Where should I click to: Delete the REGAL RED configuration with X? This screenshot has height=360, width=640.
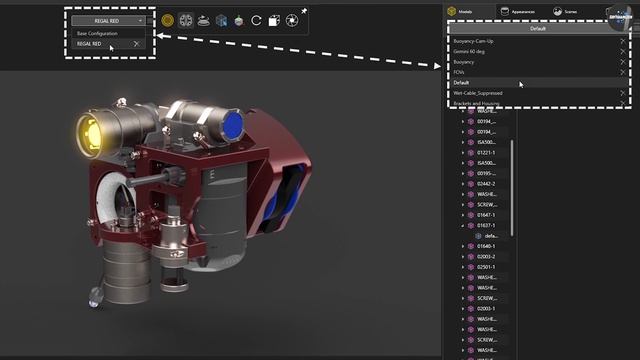click(x=136, y=44)
